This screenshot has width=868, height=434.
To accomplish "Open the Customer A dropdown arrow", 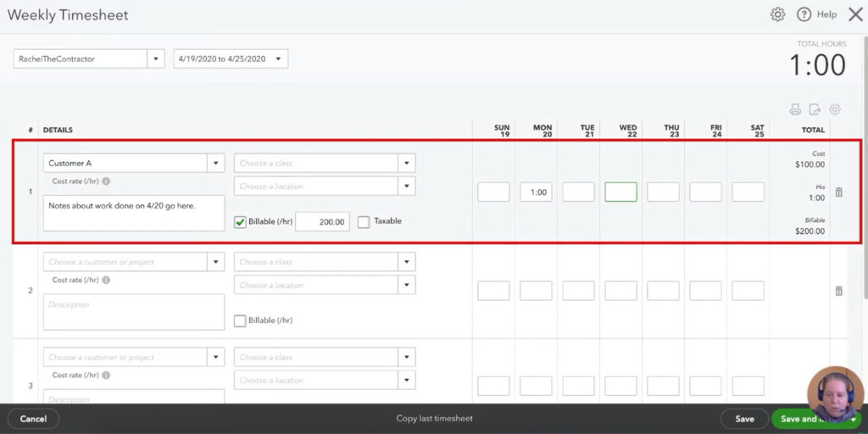I will pyautogui.click(x=216, y=163).
